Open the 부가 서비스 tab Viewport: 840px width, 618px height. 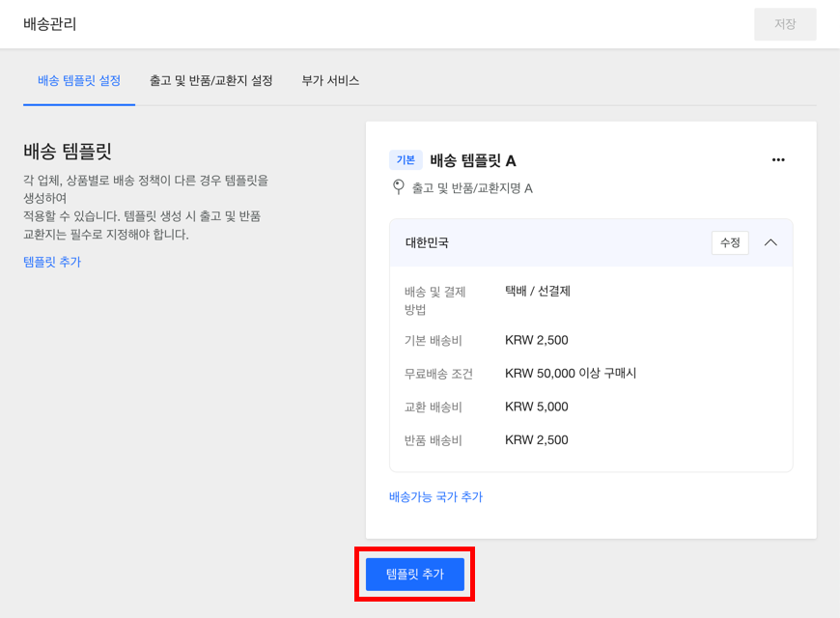pyautogui.click(x=330, y=81)
